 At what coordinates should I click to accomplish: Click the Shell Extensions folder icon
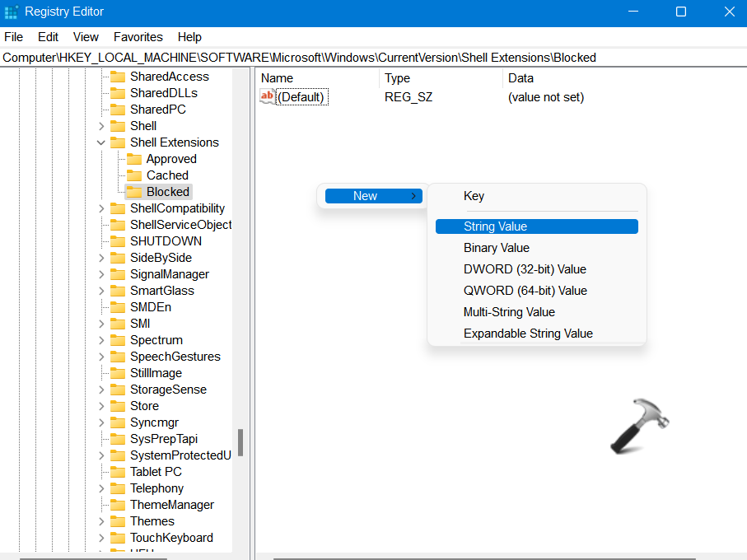(117, 142)
